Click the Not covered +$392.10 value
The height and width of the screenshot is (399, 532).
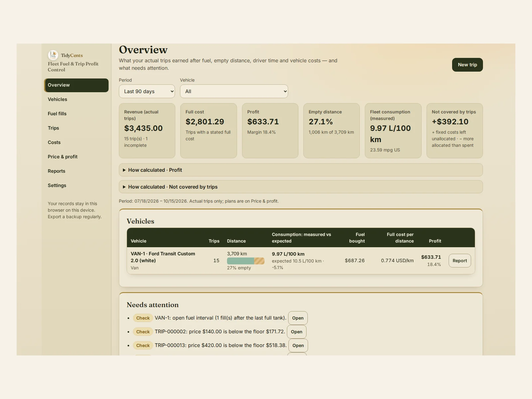450,122
